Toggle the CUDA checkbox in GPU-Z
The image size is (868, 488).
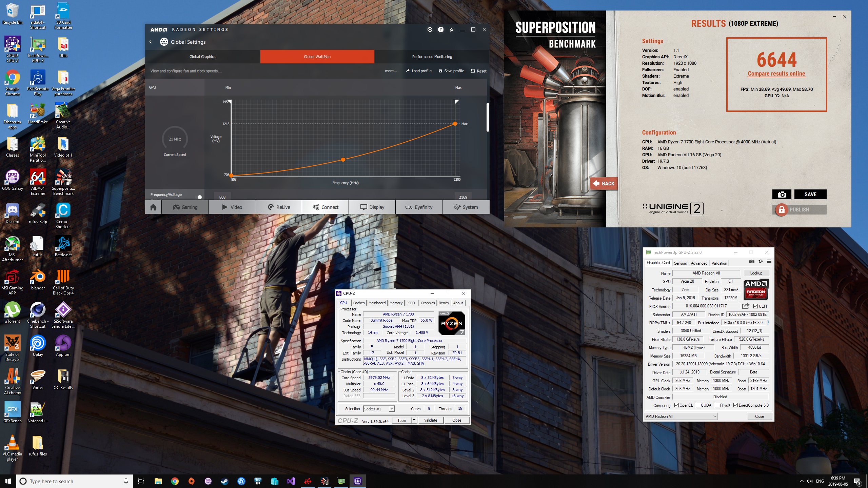(698, 405)
